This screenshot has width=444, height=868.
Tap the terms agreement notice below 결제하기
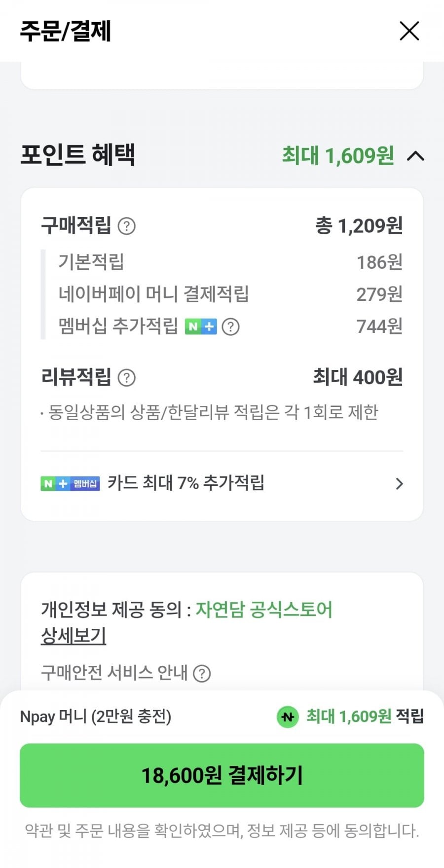click(x=222, y=831)
